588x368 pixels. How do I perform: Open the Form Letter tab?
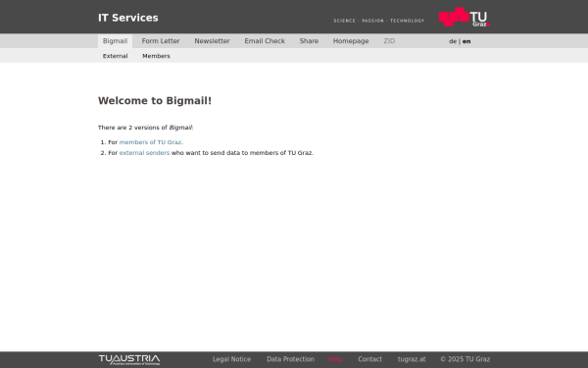pyautogui.click(x=161, y=41)
